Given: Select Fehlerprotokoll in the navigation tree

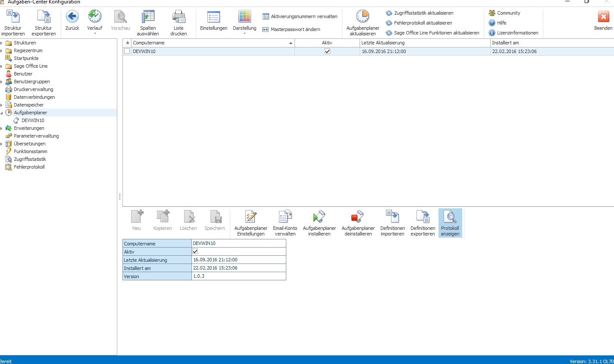Looking at the screenshot, I should pos(29,167).
